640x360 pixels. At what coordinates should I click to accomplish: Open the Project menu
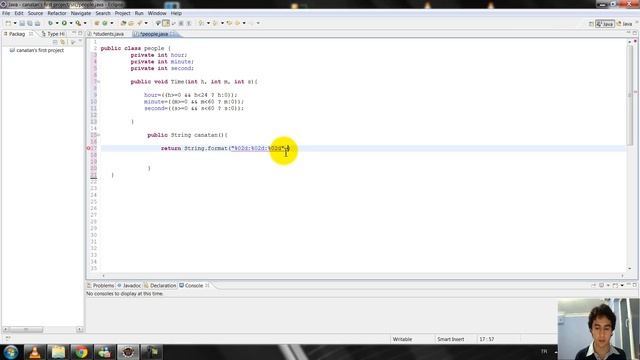(x=122, y=13)
